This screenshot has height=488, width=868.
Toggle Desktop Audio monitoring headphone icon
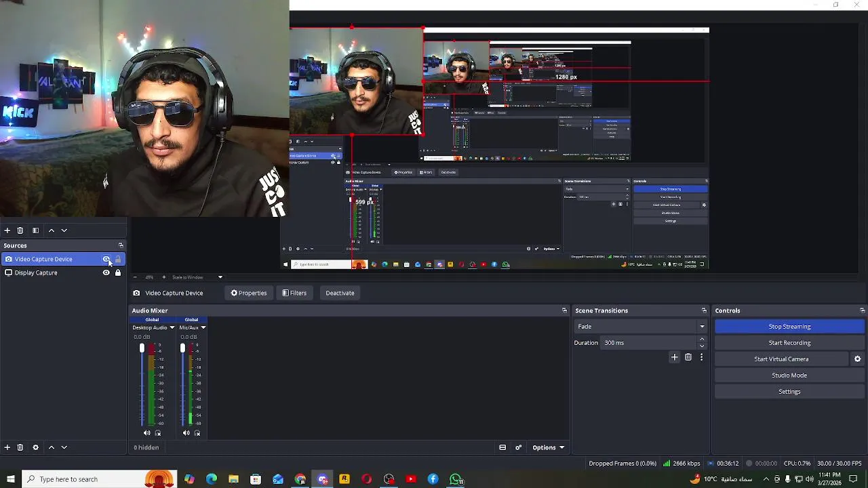tap(158, 433)
